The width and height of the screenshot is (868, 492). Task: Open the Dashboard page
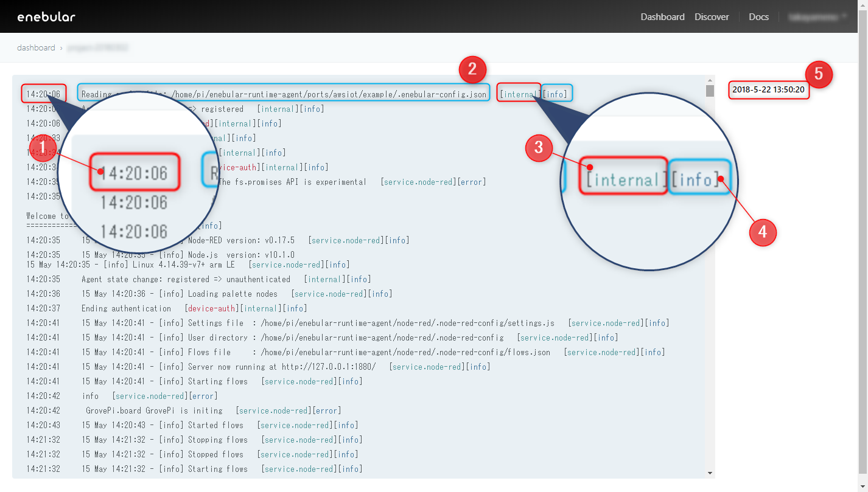click(662, 16)
